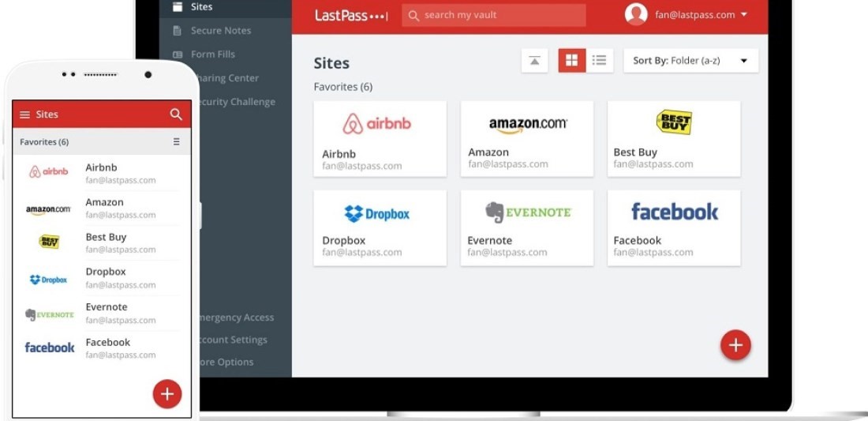The image size is (868, 421).
Task: Click the Evernote logo on desktop card
Action: point(528,212)
